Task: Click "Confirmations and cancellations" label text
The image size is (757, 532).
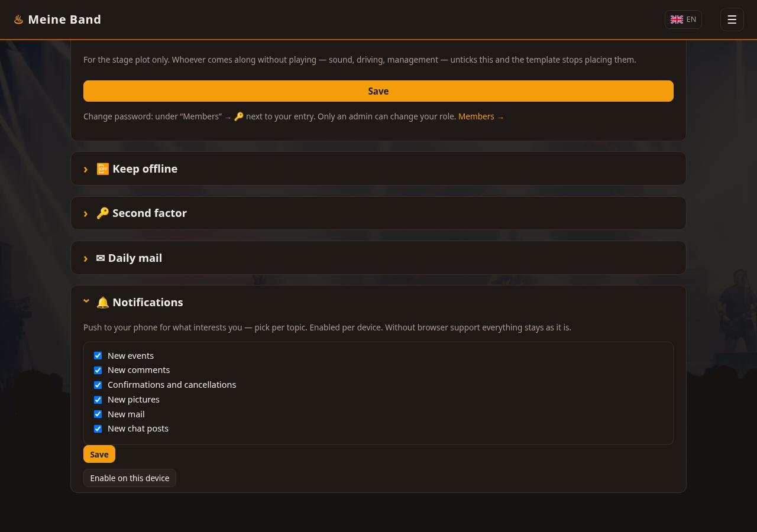Action: pyautogui.click(x=172, y=385)
